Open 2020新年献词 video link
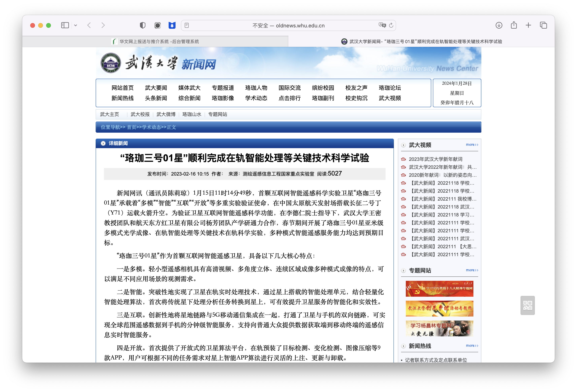The width and height of the screenshot is (577, 392). pyautogui.click(x=443, y=175)
